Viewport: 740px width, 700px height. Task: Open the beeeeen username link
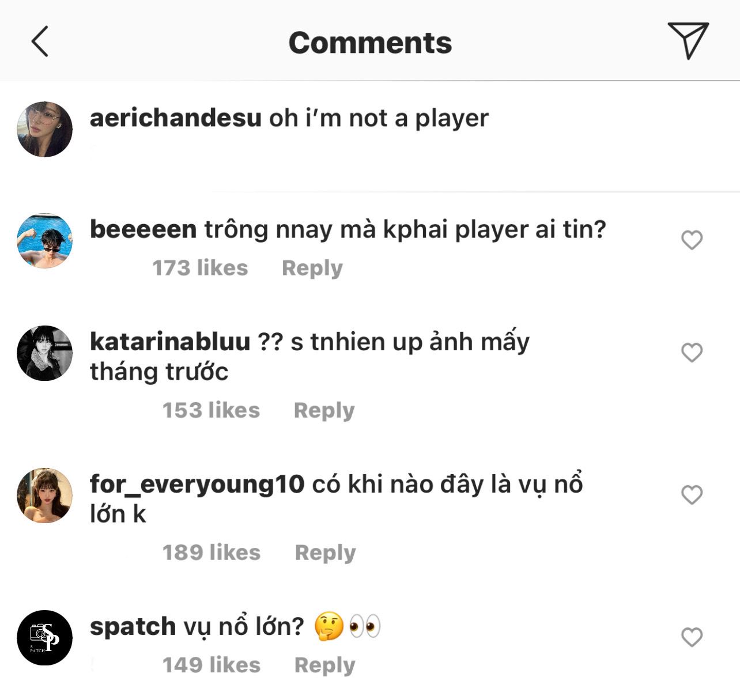[x=144, y=229]
